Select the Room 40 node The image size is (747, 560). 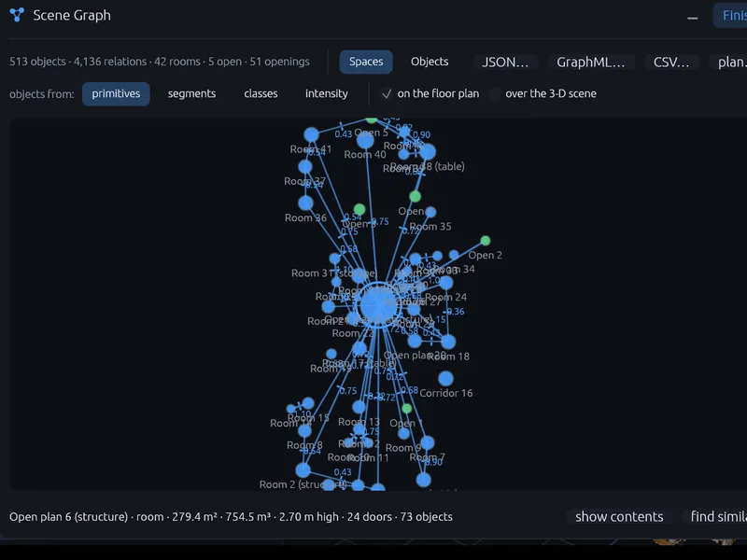point(365,141)
